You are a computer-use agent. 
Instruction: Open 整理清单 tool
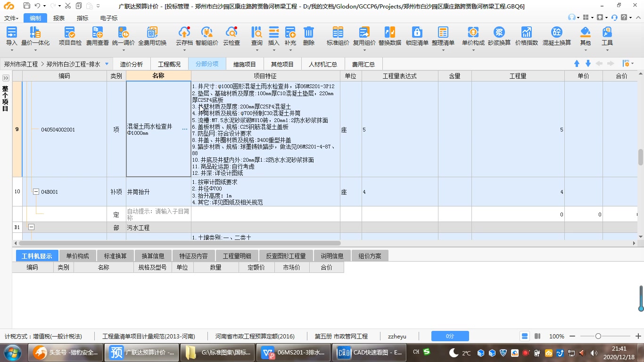click(443, 36)
